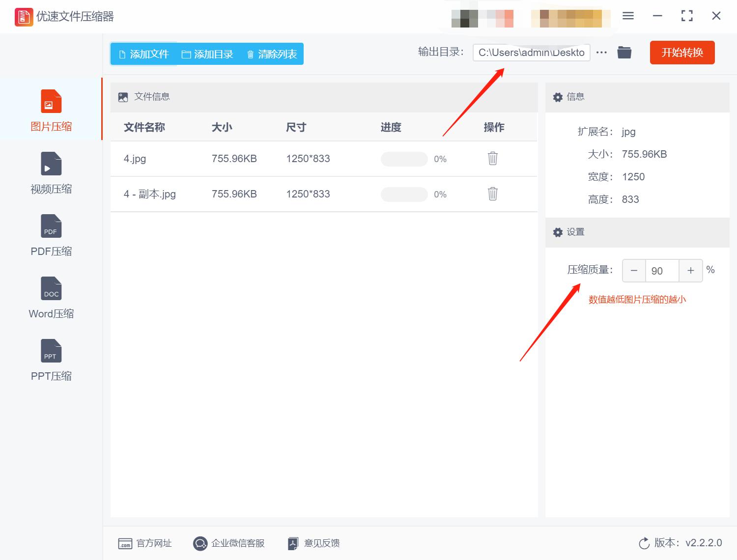Open the 官方网址 link
Image resolution: width=737 pixels, height=560 pixels.
click(x=125, y=543)
